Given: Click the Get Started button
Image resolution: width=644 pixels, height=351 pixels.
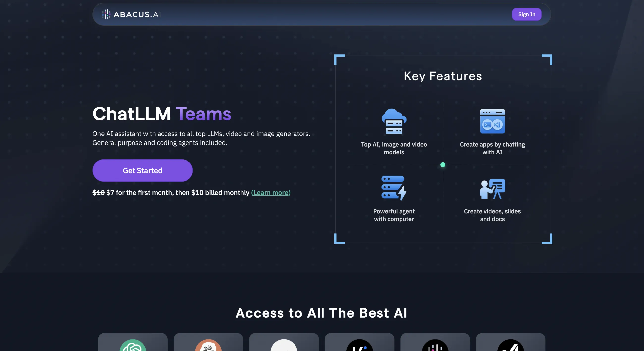Looking at the screenshot, I should coord(142,170).
